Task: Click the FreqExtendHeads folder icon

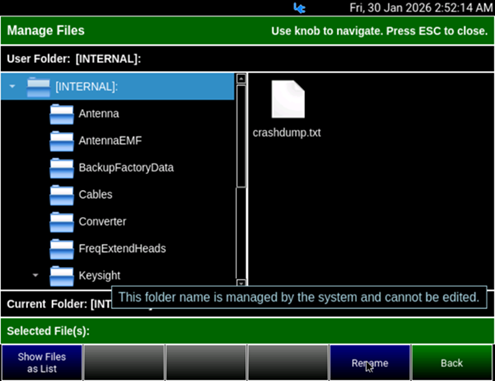Action: click(62, 249)
